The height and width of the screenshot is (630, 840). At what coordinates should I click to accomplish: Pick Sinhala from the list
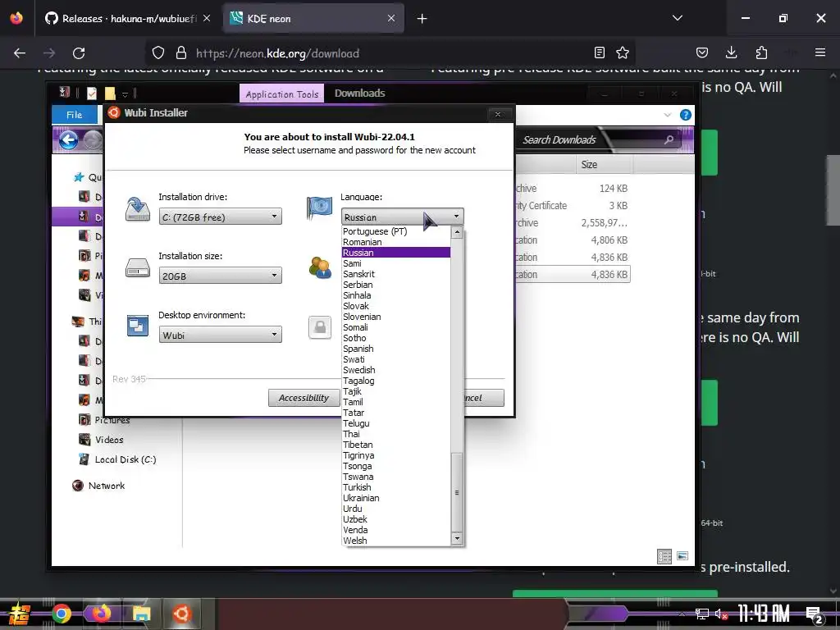tap(396, 295)
